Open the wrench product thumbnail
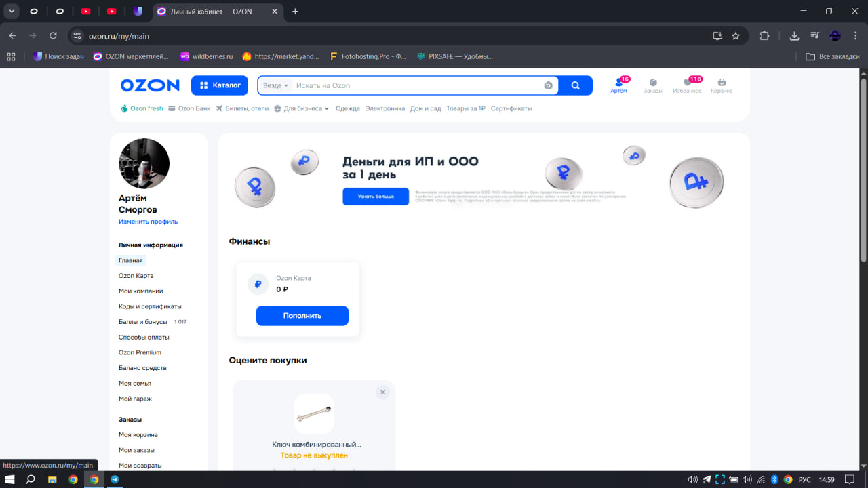 tap(314, 413)
